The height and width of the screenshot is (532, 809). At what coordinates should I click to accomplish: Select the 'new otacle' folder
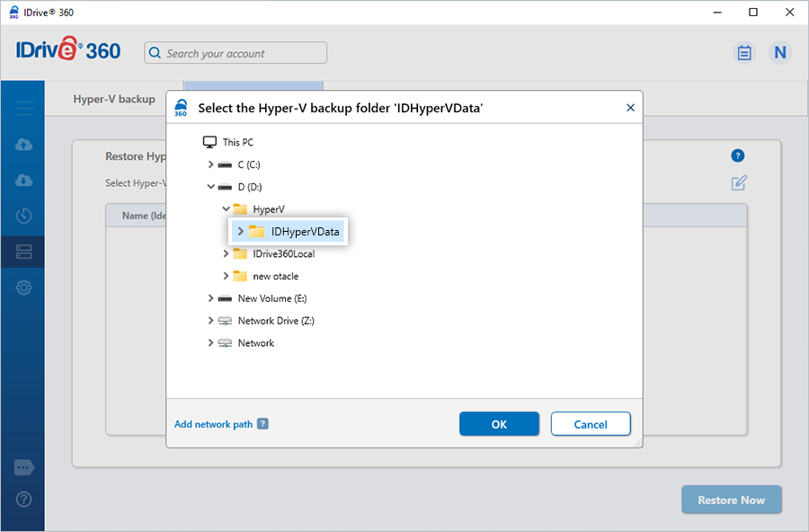coord(275,276)
